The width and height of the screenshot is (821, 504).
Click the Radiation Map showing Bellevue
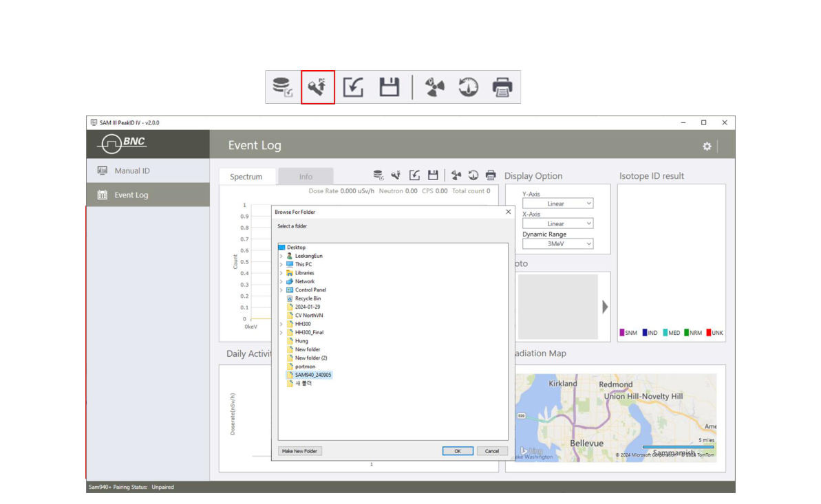pos(616,417)
